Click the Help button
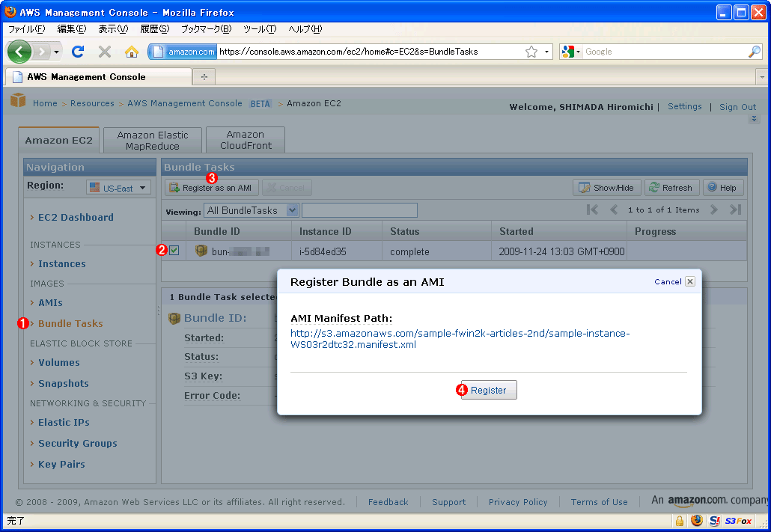Screen dimensions: 771x532 pyautogui.click(x=723, y=188)
